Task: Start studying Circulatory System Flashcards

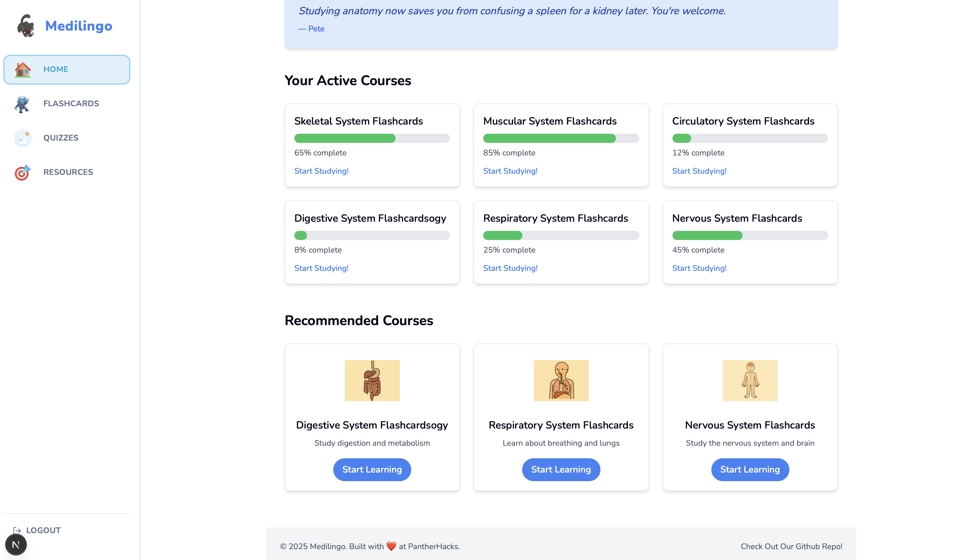Action: click(699, 171)
